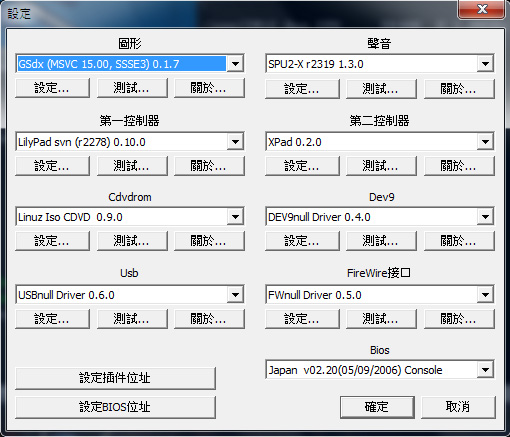Open 設定... for the Cdvdrom plugin
The image size is (510, 437).
[x=52, y=241]
